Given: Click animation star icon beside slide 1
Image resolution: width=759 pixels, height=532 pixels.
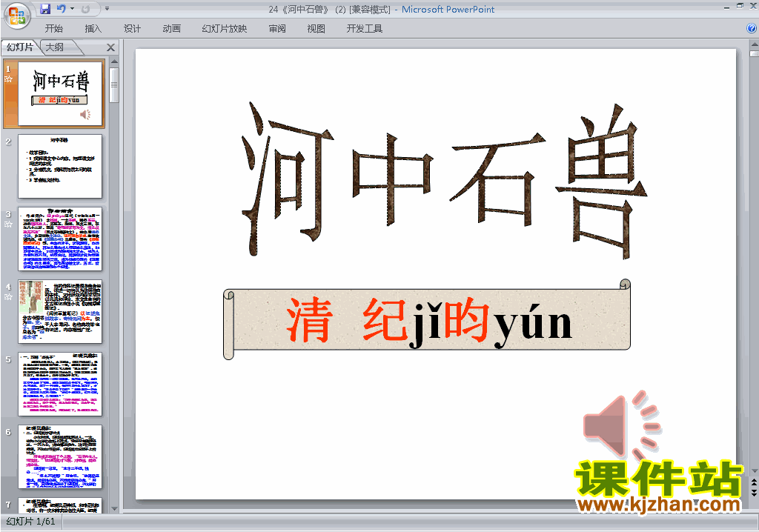Looking at the screenshot, I should point(8,79).
